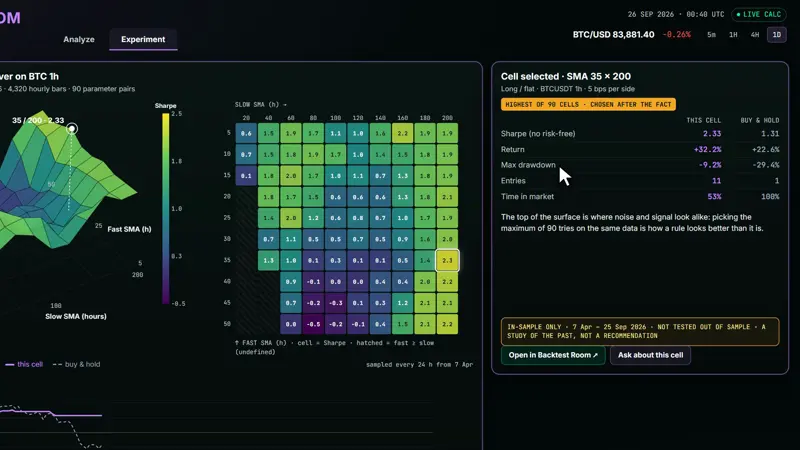This screenshot has width=800, height=450.
Task: Pick heatmap cell fast 35, slow 40
Action: (268, 260)
